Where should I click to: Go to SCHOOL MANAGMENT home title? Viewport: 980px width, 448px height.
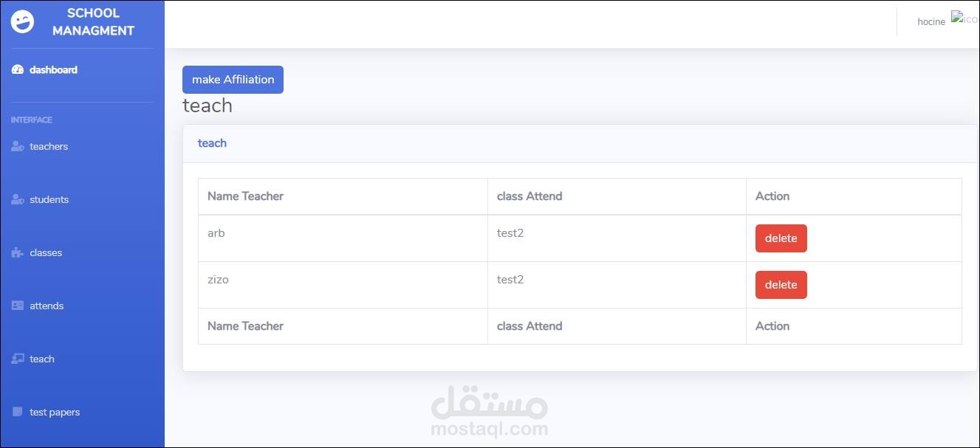pyautogui.click(x=93, y=22)
